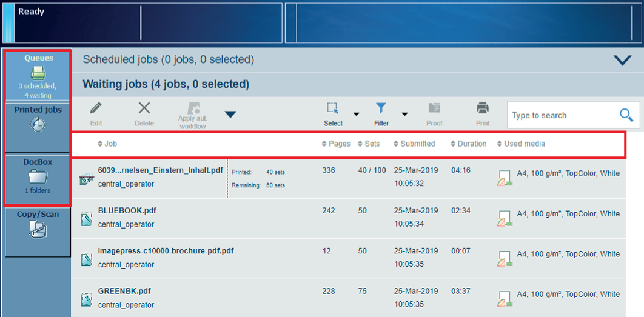Click the Filter funnel icon

coord(381,109)
